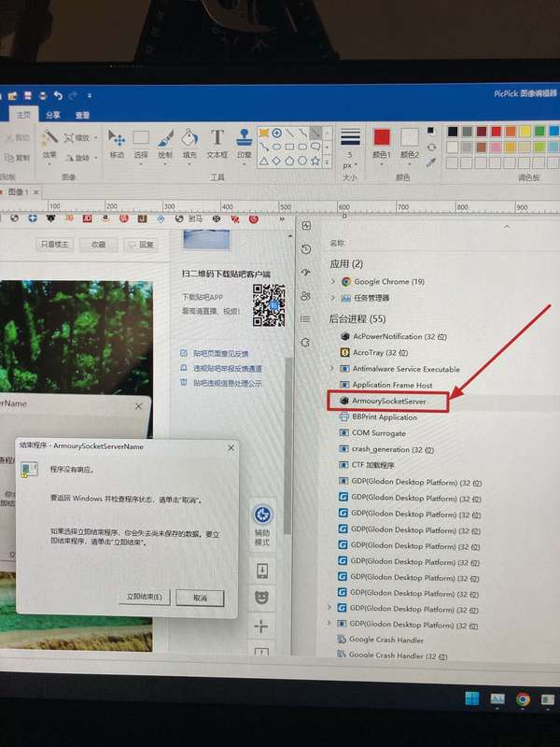Click the Open folder icon in quick access toolbar
560x747 pixels.
12,96
